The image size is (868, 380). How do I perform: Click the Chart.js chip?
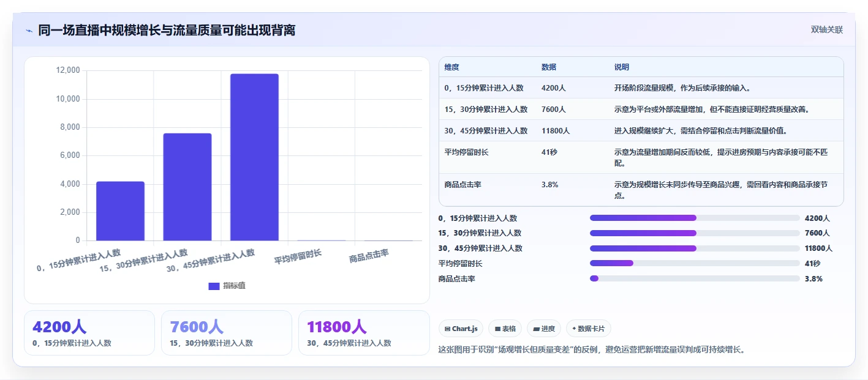tap(461, 329)
